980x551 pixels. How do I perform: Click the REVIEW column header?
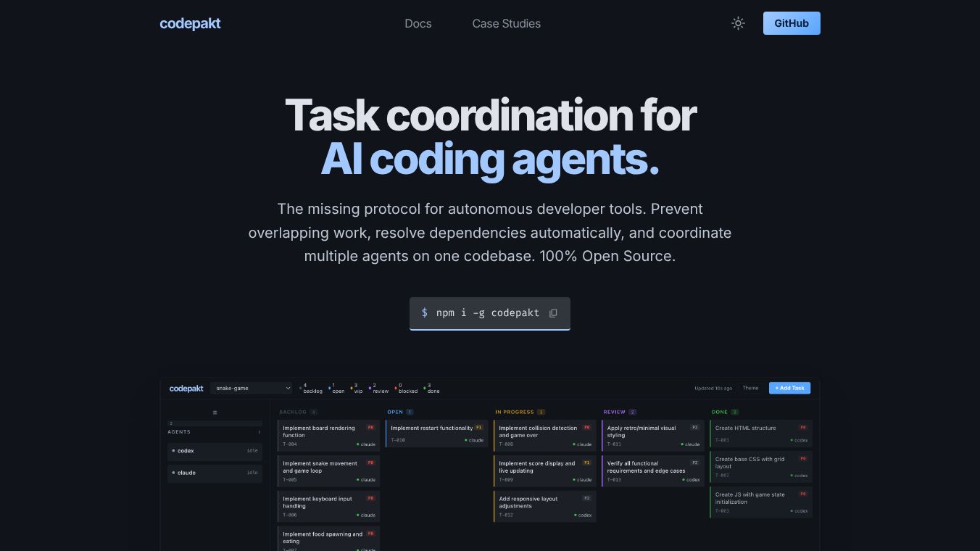coord(620,412)
